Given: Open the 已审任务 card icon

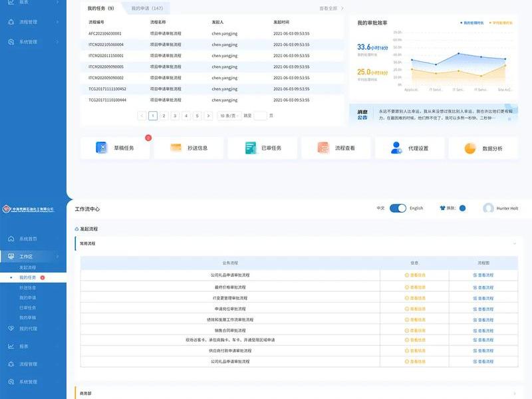Looking at the screenshot, I should tap(251, 148).
